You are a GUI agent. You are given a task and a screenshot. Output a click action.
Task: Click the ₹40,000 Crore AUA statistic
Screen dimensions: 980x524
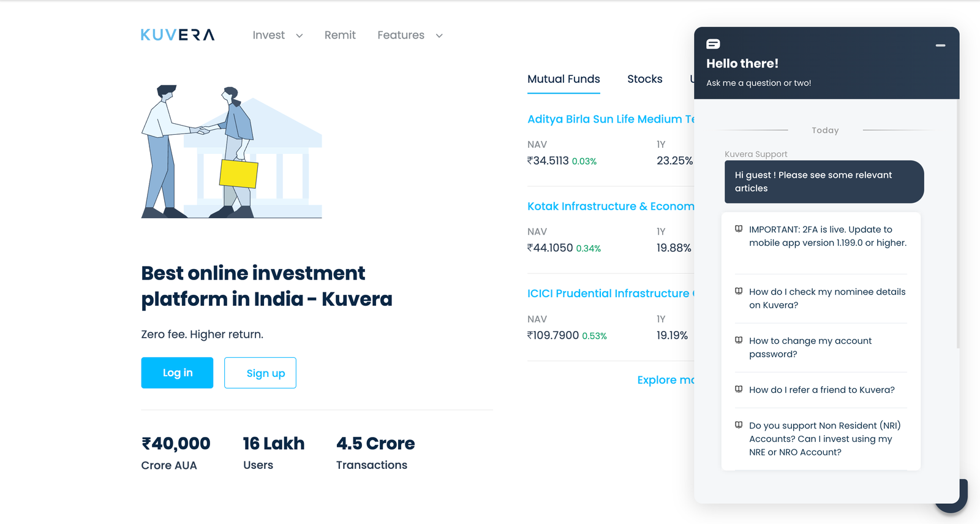coord(176,453)
